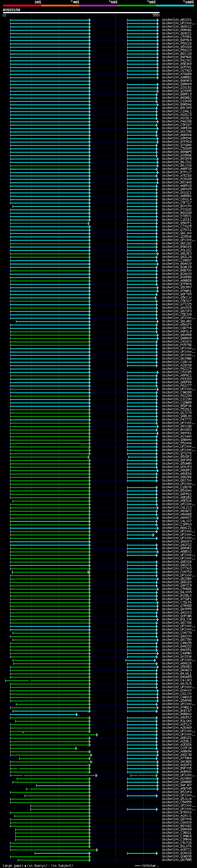Open the UniRef100_Q5KIJ0 entry
The image size is (197, 868).
click(x=176, y=298)
